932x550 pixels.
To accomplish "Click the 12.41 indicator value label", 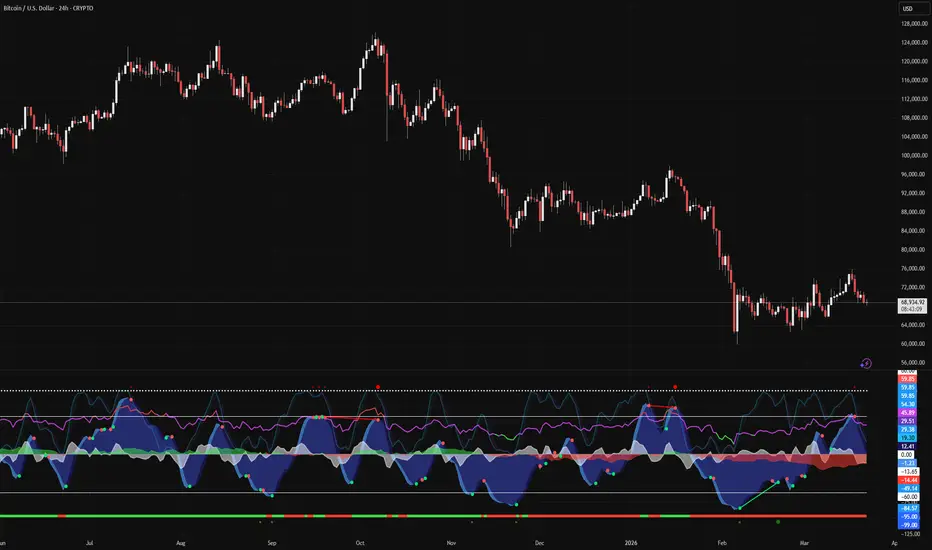I will pos(908,446).
